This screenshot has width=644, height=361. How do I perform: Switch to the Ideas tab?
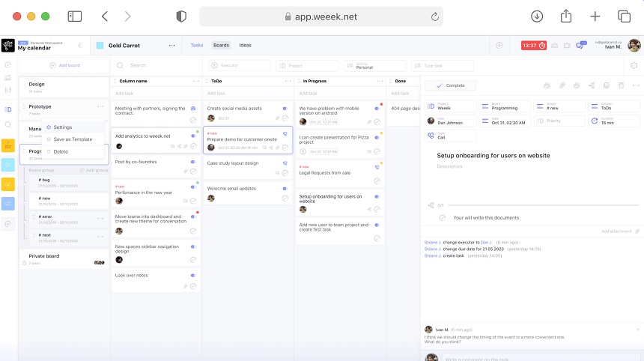[245, 46]
